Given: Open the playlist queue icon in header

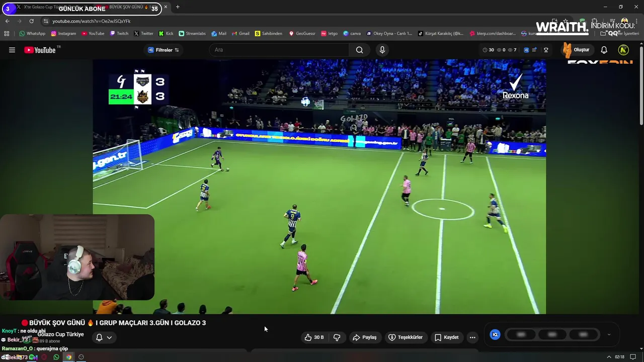Looking at the screenshot, I should pyautogui.click(x=534, y=50).
